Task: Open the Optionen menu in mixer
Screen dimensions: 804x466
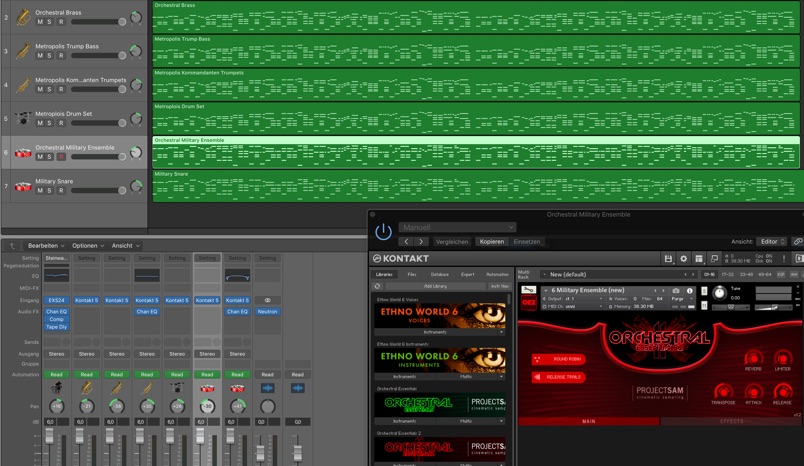Action: (x=88, y=246)
